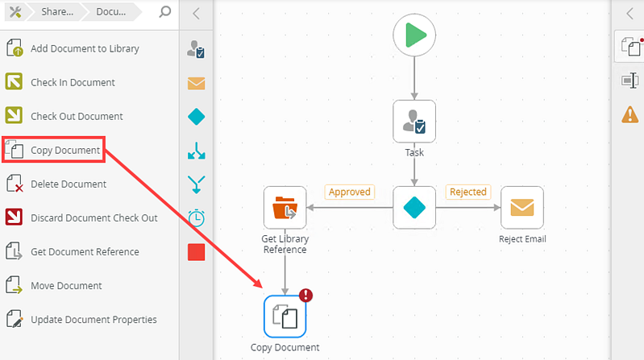Select the Check In Document label
Viewport: 644px width, 360px height.
click(x=73, y=82)
